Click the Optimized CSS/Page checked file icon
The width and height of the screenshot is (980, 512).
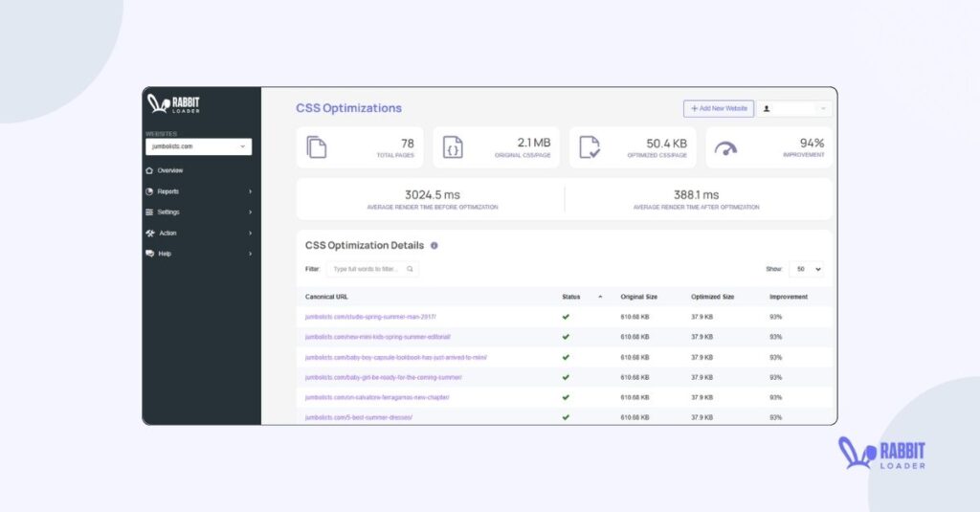[590, 147]
